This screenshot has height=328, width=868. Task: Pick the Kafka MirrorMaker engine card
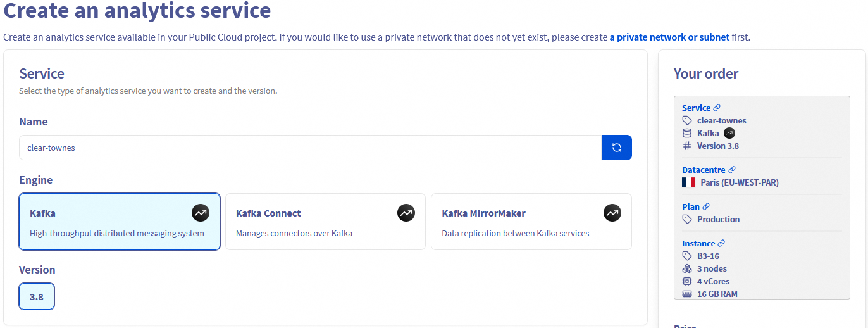pos(531,222)
